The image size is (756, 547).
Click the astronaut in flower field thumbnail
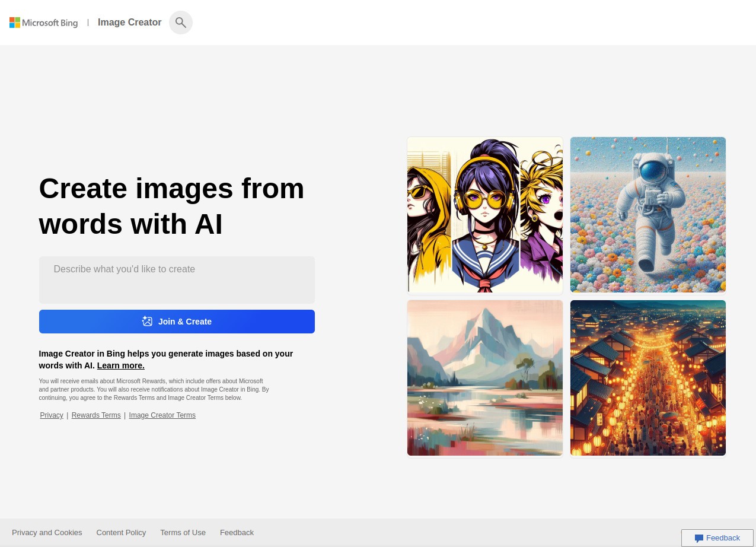click(647, 215)
